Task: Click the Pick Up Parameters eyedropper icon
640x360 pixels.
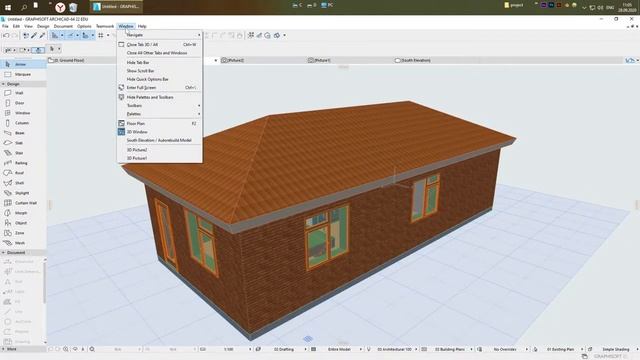Action: (x=34, y=36)
